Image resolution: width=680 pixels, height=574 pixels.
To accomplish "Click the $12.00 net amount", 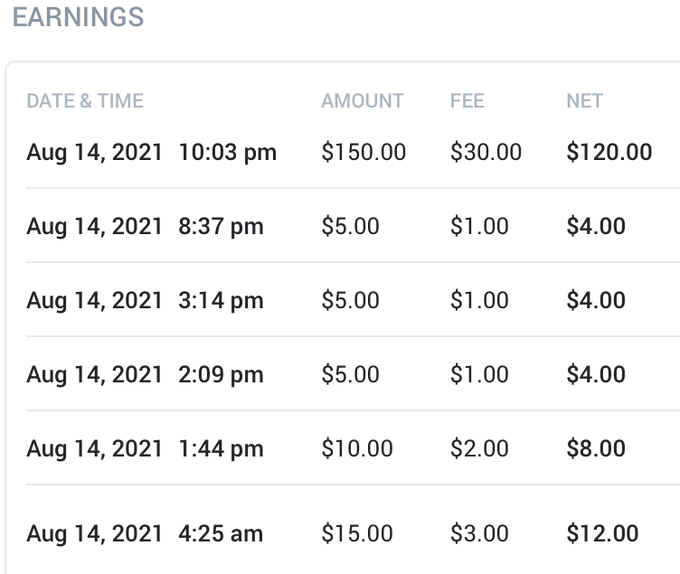I will tap(602, 533).
